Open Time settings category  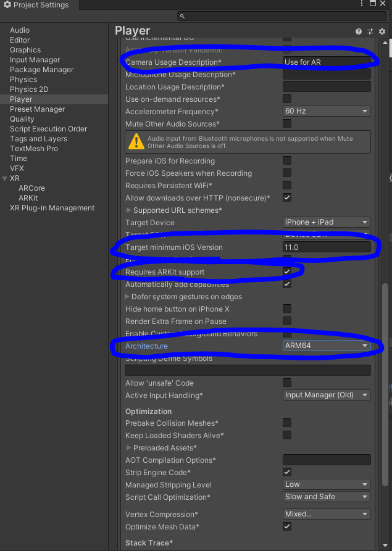click(19, 158)
